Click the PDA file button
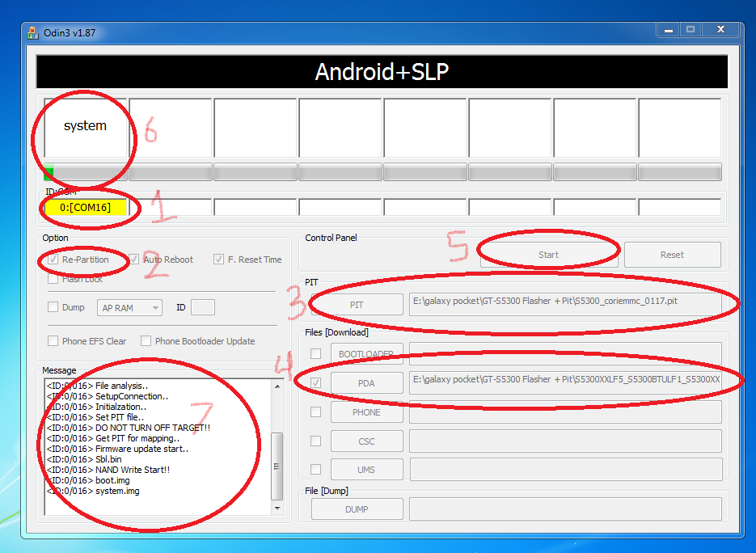This screenshot has width=756, height=553. click(366, 382)
